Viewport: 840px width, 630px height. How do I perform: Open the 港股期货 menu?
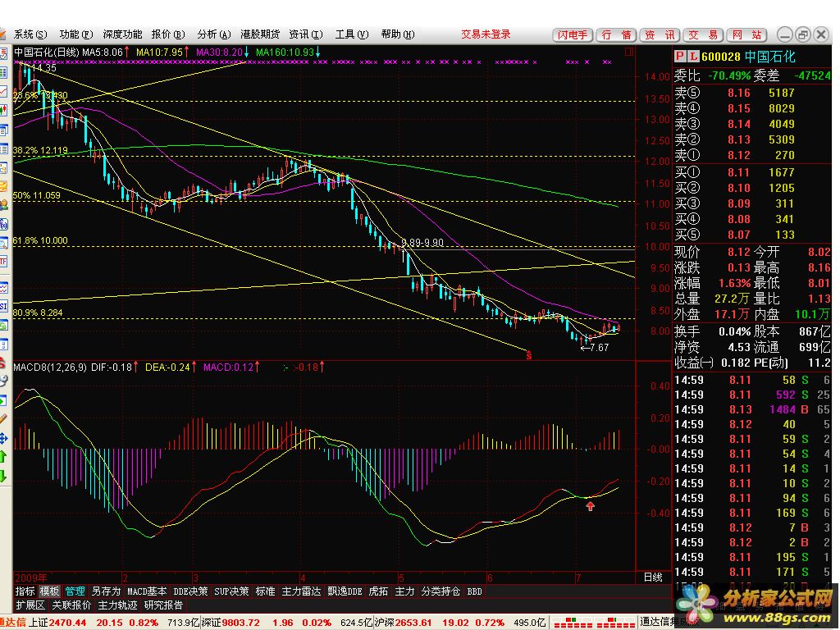(260, 34)
